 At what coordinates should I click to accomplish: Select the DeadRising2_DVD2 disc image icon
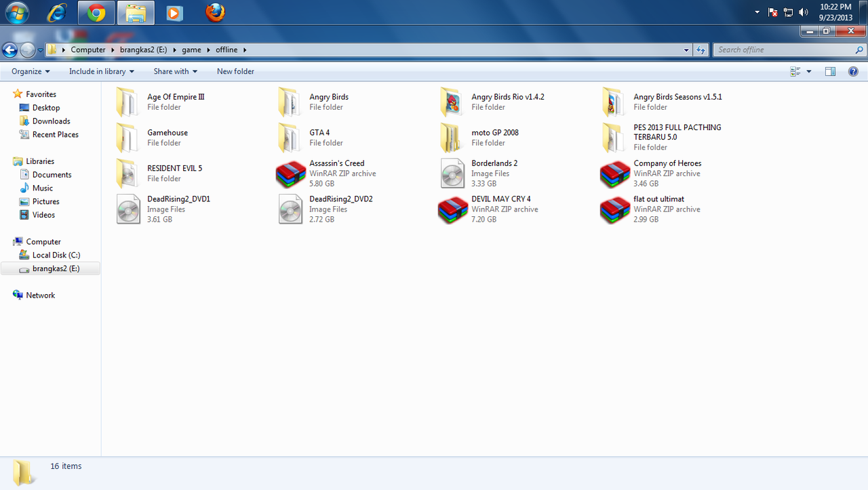click(x=290, y=209)
